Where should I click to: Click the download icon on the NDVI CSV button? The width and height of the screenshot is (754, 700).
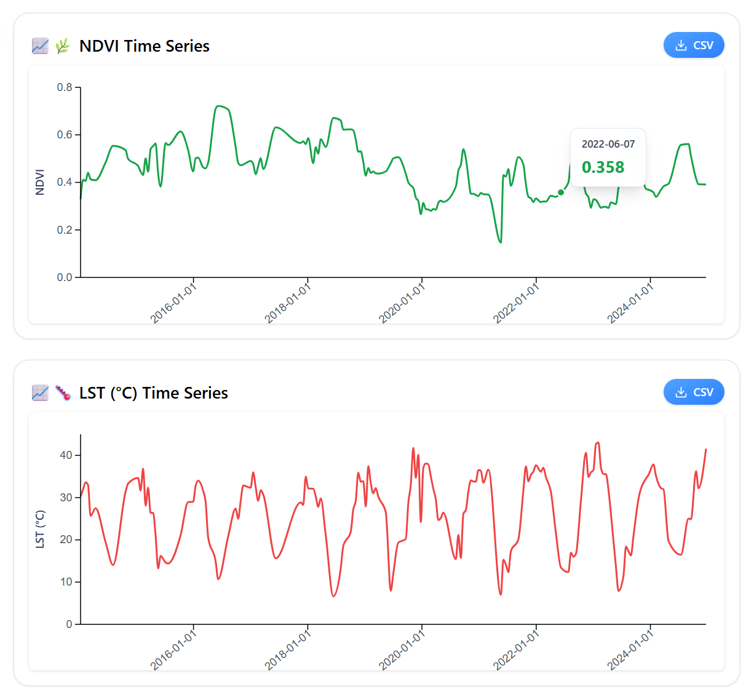pyautogui.click(x=681, y=46)
